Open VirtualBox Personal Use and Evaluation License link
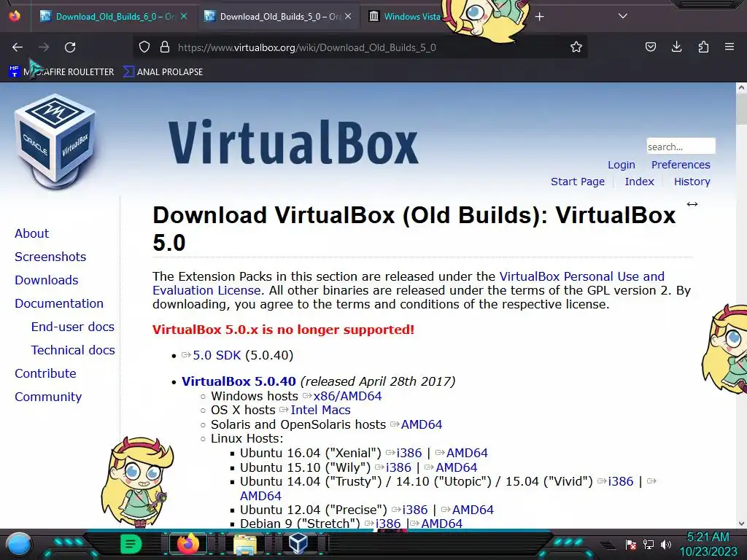This screenshot has width=747, height=560. pos(581,276)
